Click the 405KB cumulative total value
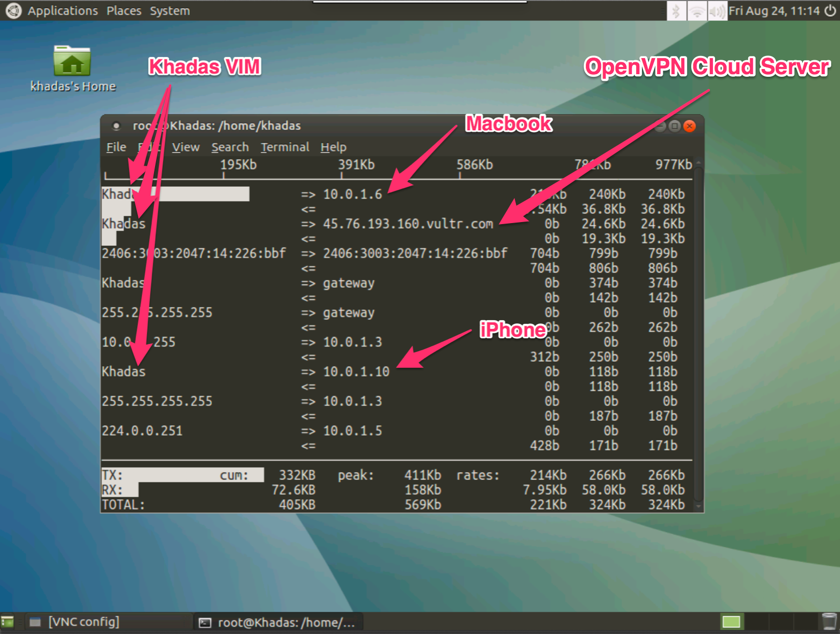Image resolution: width=840 pixels, height=634 pixels. tap(297, 505)
